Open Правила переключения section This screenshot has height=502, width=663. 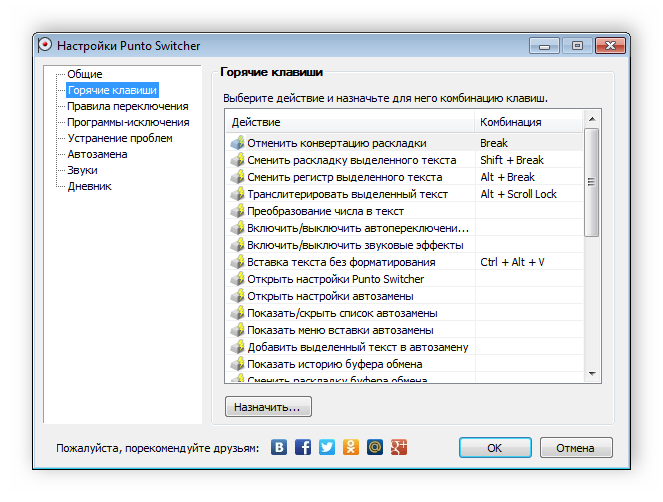(x=128, y=106)
